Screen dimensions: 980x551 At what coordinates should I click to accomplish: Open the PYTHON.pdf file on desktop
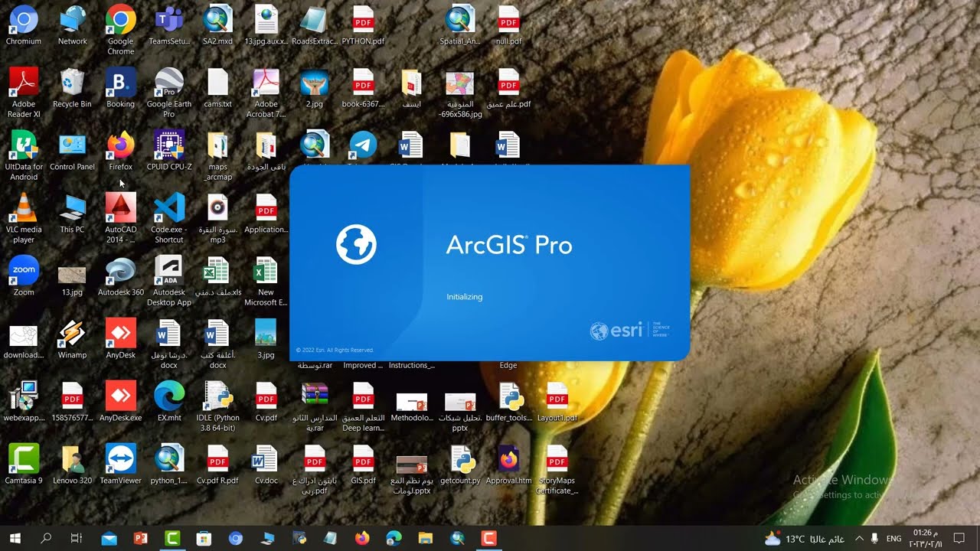363,25
